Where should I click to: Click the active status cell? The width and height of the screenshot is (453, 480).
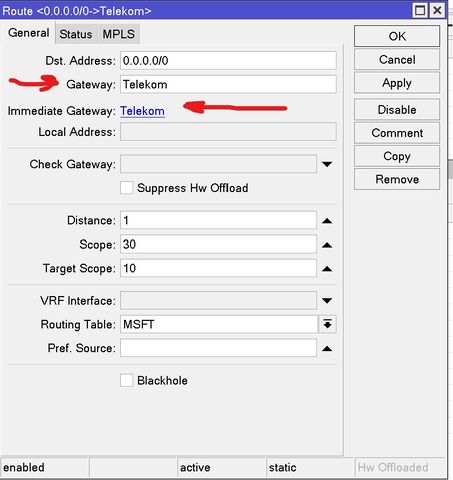221,467
